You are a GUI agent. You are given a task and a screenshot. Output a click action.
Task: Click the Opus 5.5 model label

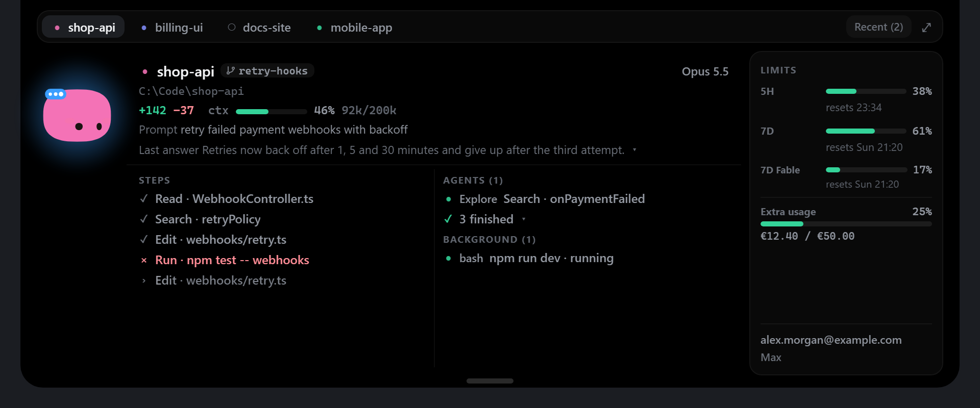705,72
